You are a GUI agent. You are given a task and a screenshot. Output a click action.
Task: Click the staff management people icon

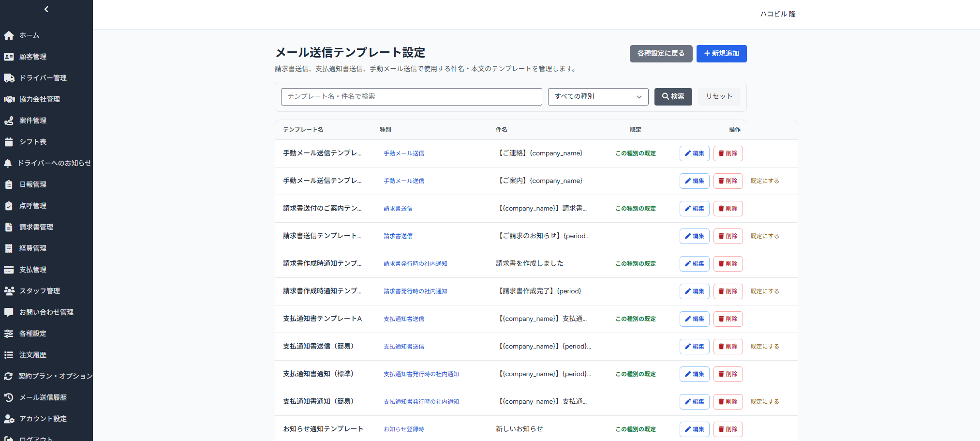[x=9, y=291]
